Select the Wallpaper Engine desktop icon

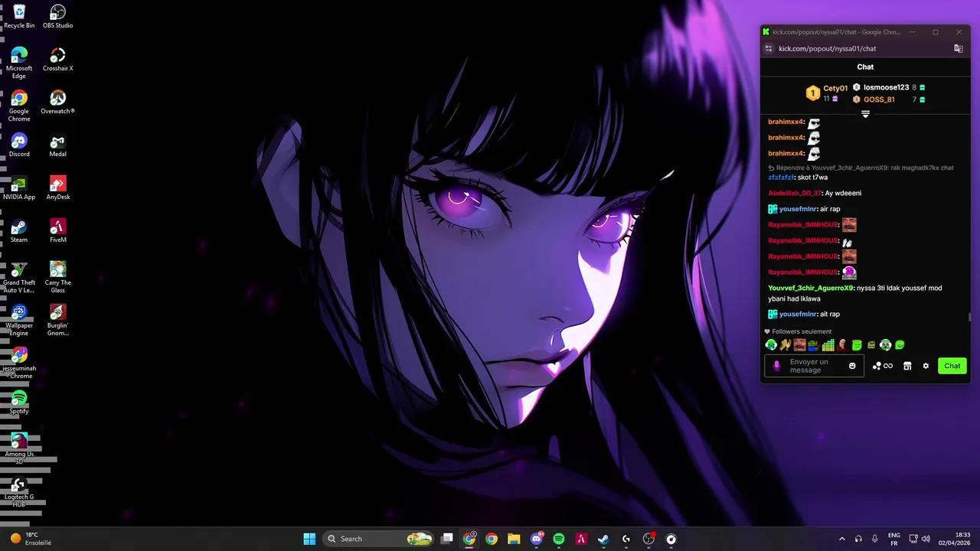click(x=19, y=320)
